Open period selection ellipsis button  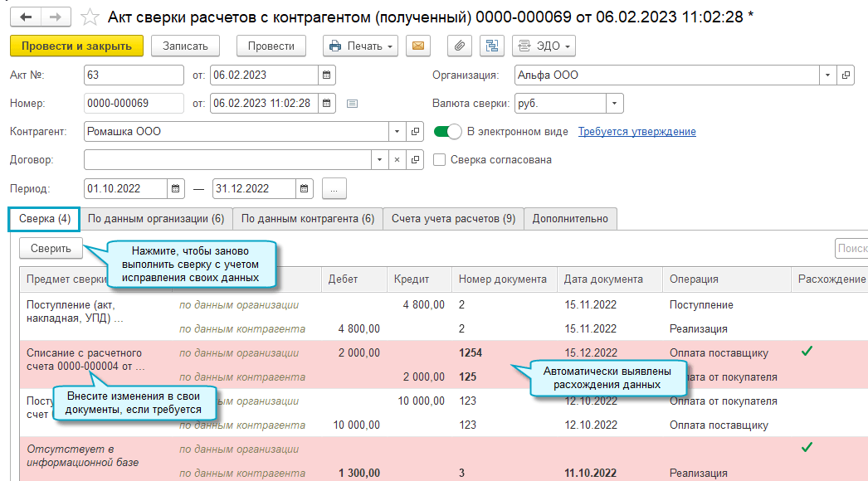(334, 189)
